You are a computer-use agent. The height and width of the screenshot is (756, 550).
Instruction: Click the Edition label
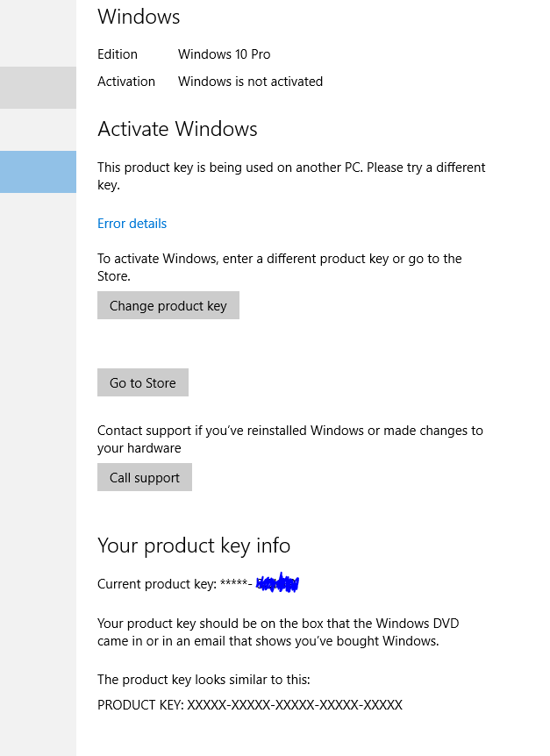pos(117,54)
